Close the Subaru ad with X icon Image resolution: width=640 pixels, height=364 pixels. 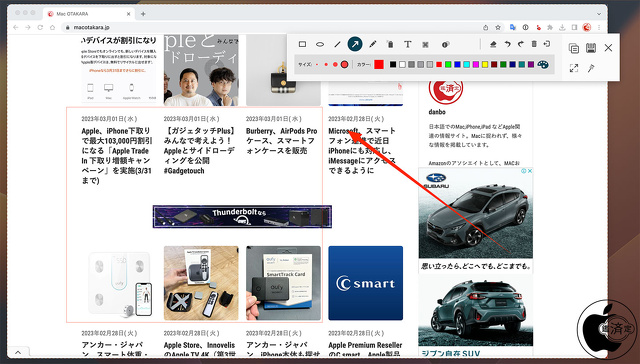pos(529,171)
